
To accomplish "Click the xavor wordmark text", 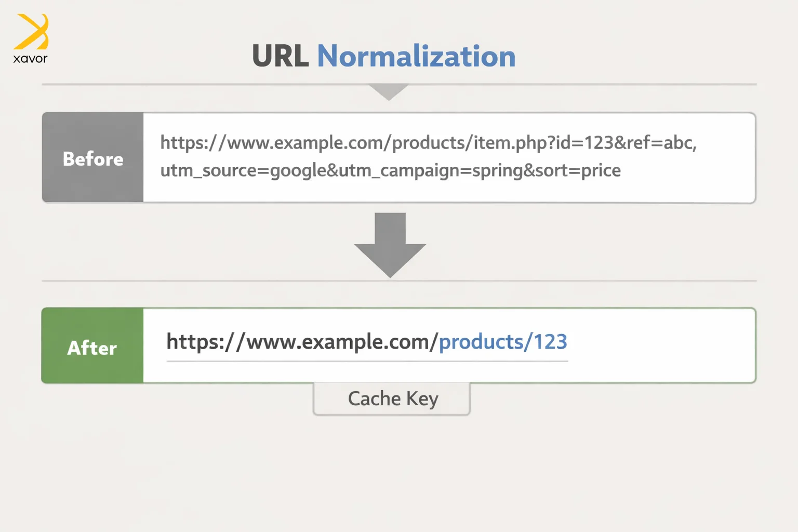I will point(30,59).
